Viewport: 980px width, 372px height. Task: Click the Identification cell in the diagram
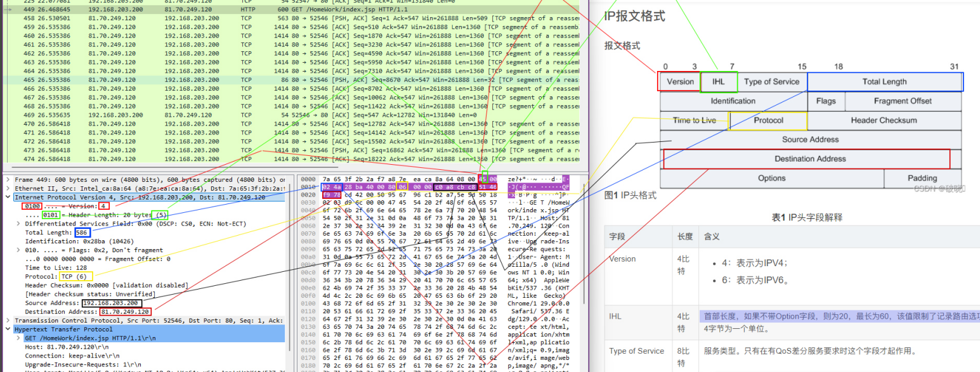click(733, 101)
